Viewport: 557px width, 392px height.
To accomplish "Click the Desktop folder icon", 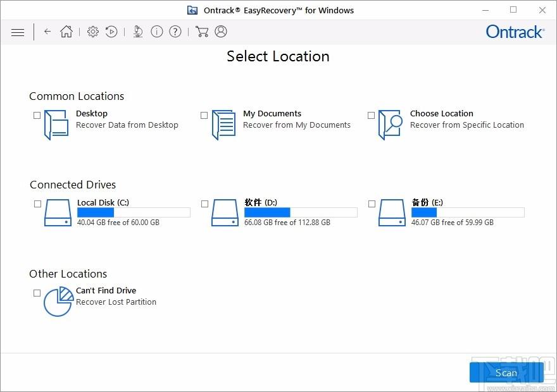I will pyautogui.click(x=56, y=125).
